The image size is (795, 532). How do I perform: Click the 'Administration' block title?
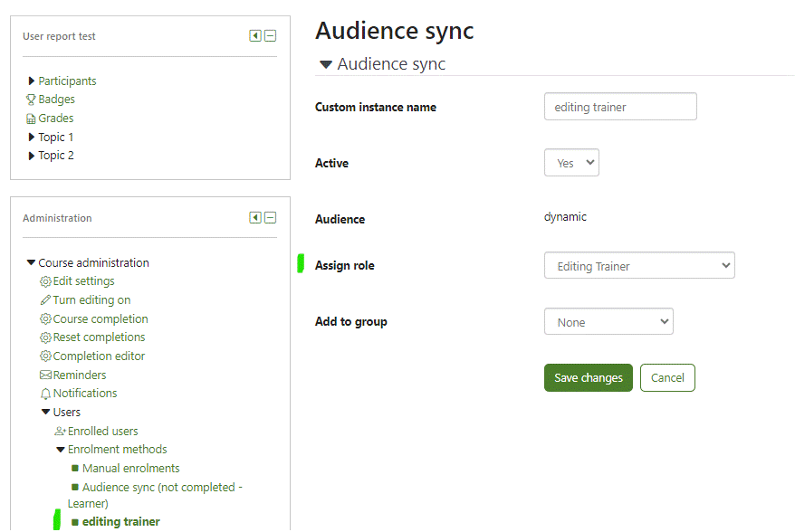pos(57,218)
